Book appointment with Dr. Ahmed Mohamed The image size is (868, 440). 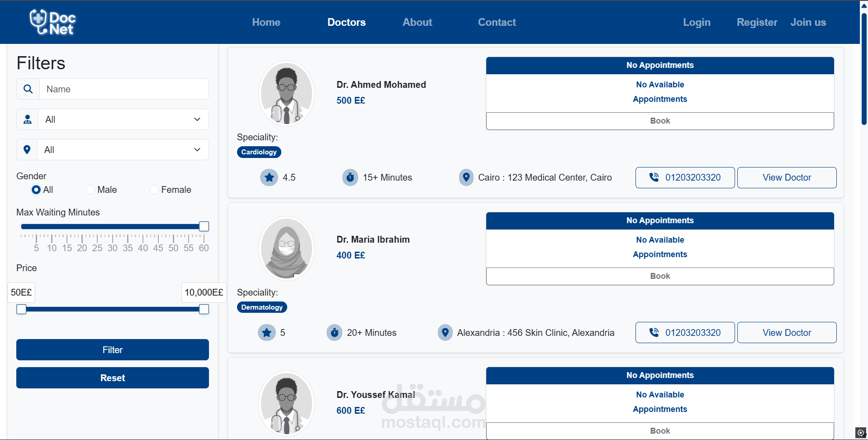(660, 121)
